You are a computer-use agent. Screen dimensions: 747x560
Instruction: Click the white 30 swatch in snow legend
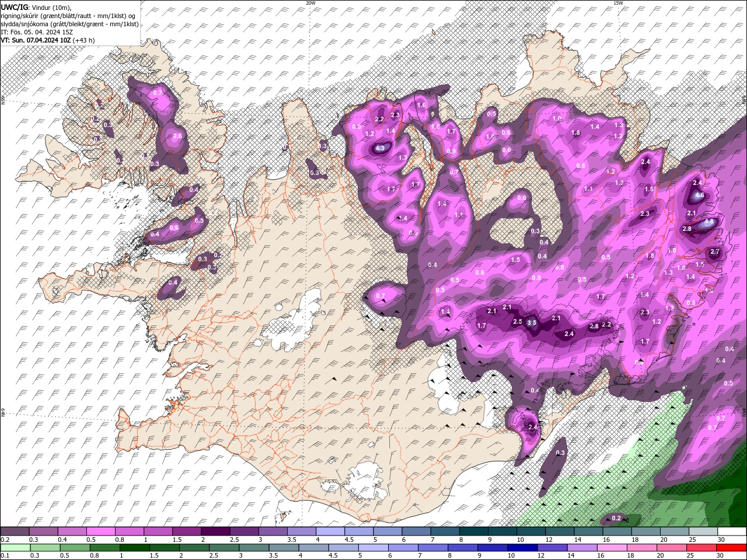[x=732, y=531]
